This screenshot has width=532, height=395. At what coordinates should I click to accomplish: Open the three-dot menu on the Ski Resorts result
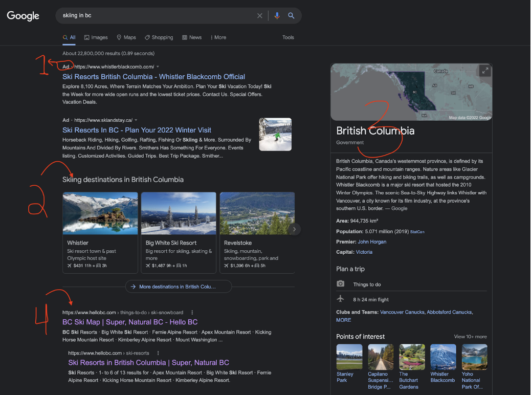pyautogui.click(x=158, y=353)
